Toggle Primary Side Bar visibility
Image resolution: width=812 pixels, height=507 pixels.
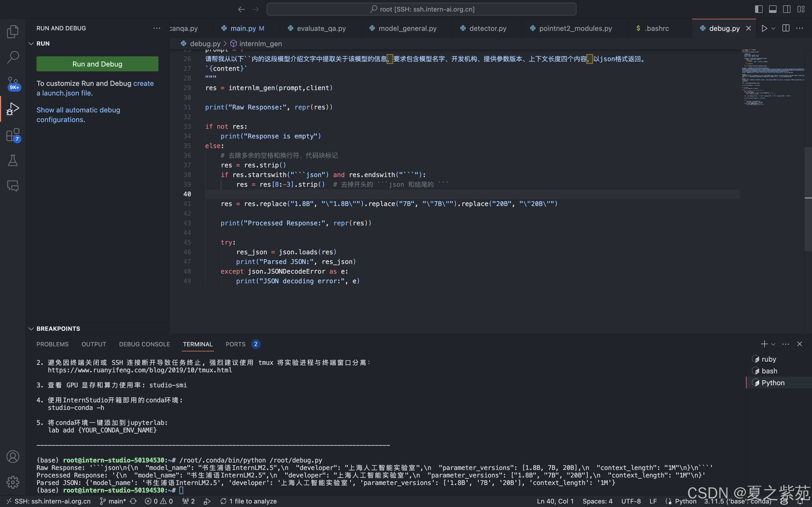[759, 9]
